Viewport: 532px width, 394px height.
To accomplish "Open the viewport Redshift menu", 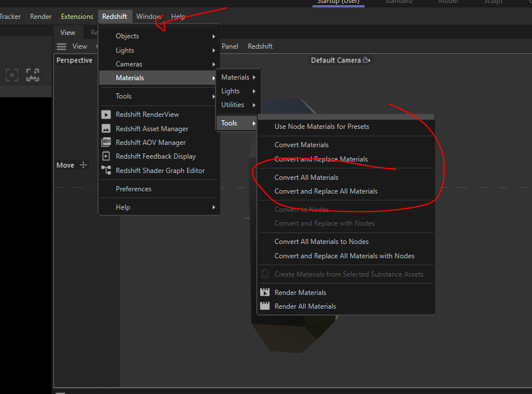I will click(x=260, y=46).
